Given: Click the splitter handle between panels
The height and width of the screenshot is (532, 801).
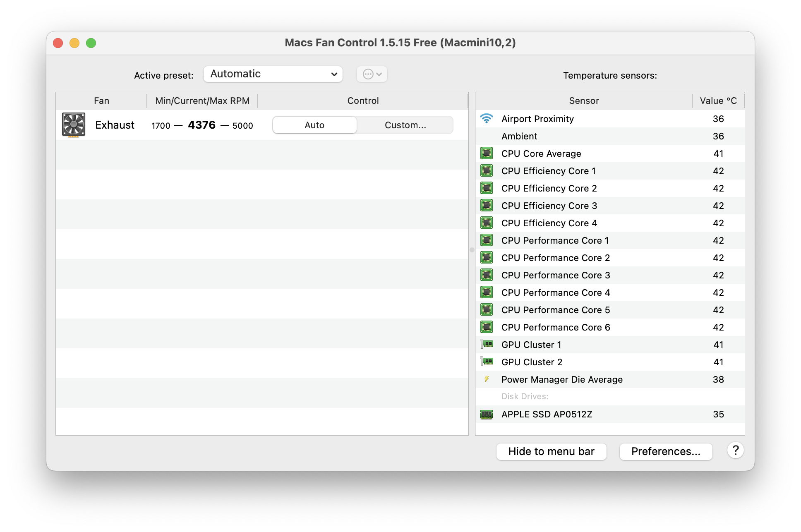Looking at the screenshot, I should click(472, 250).
